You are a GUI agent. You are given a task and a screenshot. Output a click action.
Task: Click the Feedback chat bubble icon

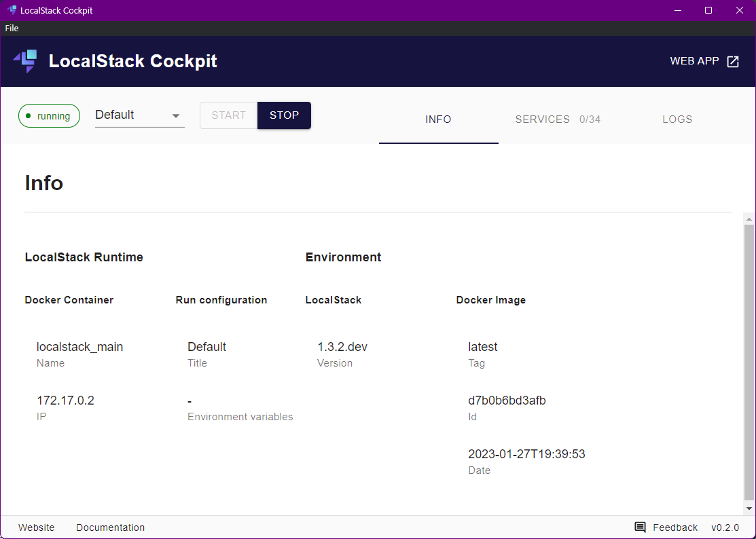coord(640,527)
